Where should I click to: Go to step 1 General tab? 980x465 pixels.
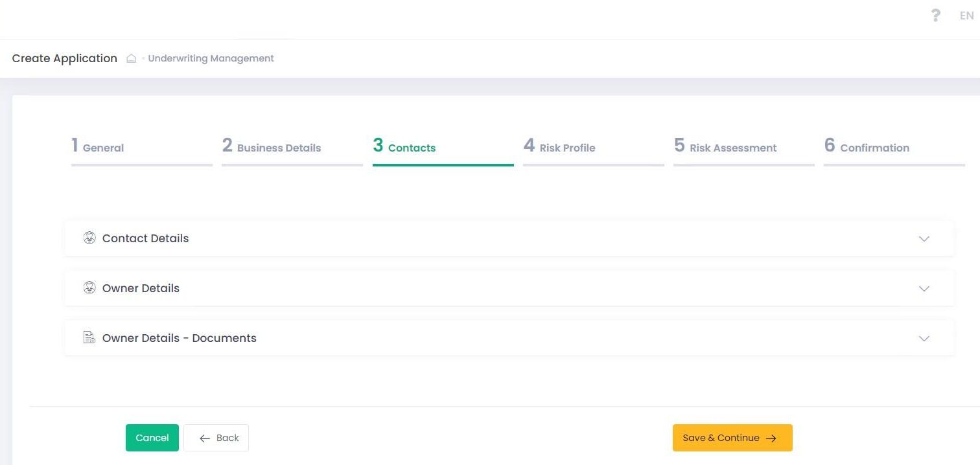coord(98,147)
